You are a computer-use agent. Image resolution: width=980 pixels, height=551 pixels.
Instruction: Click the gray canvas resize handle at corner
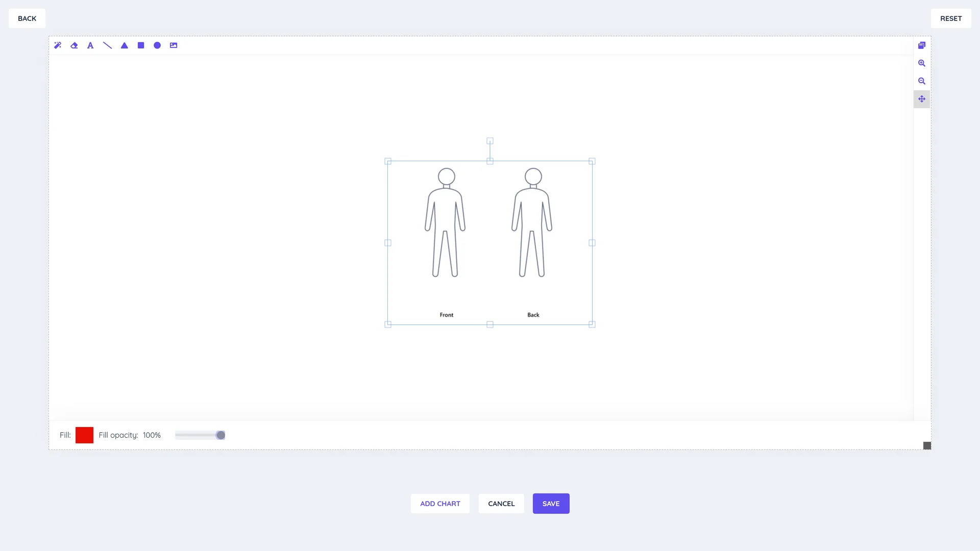pyautogui.click(x=927, y=446)
